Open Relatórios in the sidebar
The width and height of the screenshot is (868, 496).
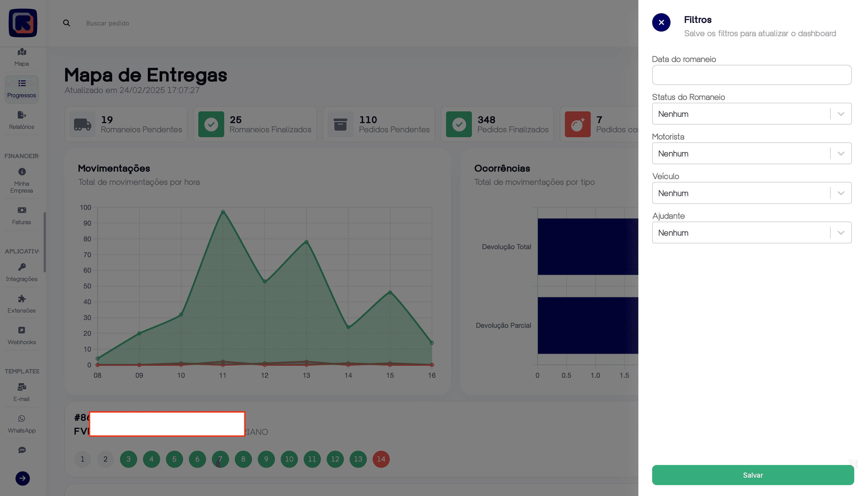(x=22, y=120)
